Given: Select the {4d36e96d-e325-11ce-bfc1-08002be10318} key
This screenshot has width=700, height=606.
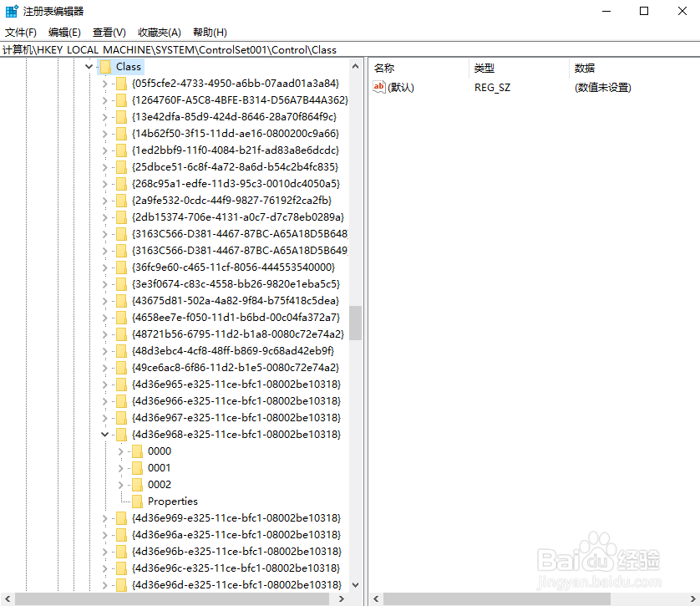Looking at the screenshot, I should pos(236,584).
